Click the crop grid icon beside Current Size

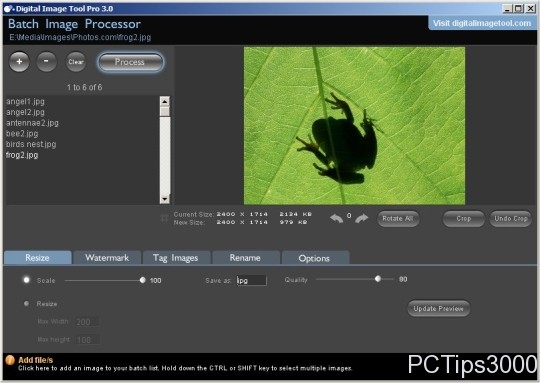pyautogui.click(x=164, y=218)
